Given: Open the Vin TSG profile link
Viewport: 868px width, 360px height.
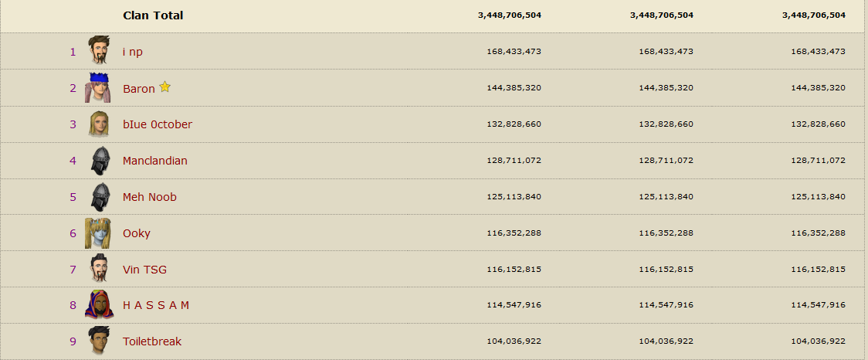Looking at the screenshot, I should pos(144,270).
